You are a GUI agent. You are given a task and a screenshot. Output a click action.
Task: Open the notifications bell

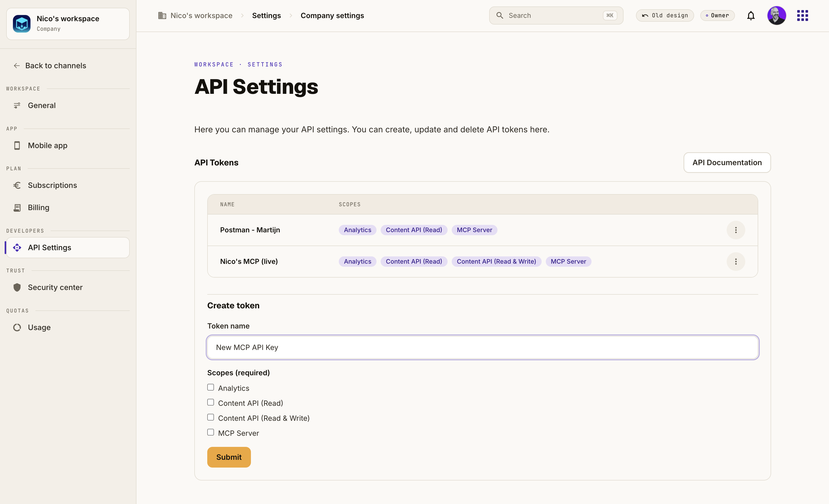point(751,16)
